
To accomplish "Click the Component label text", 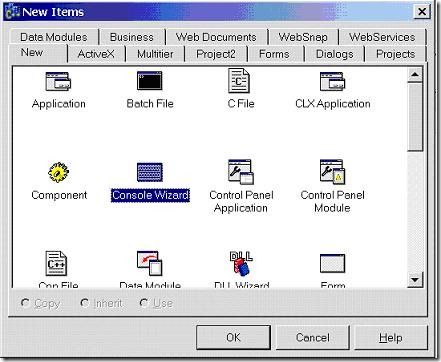I will (x=59, y=195).
